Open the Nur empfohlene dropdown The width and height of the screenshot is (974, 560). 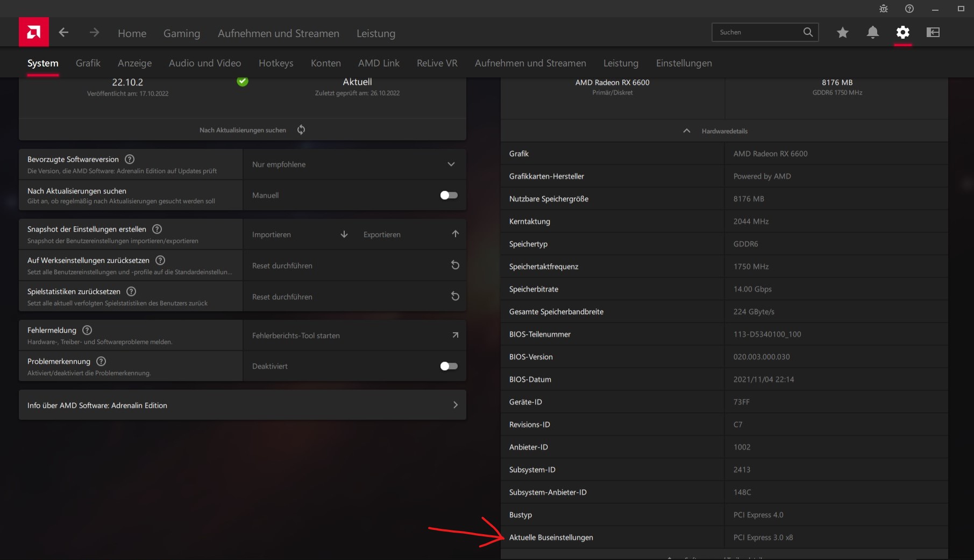354,164
